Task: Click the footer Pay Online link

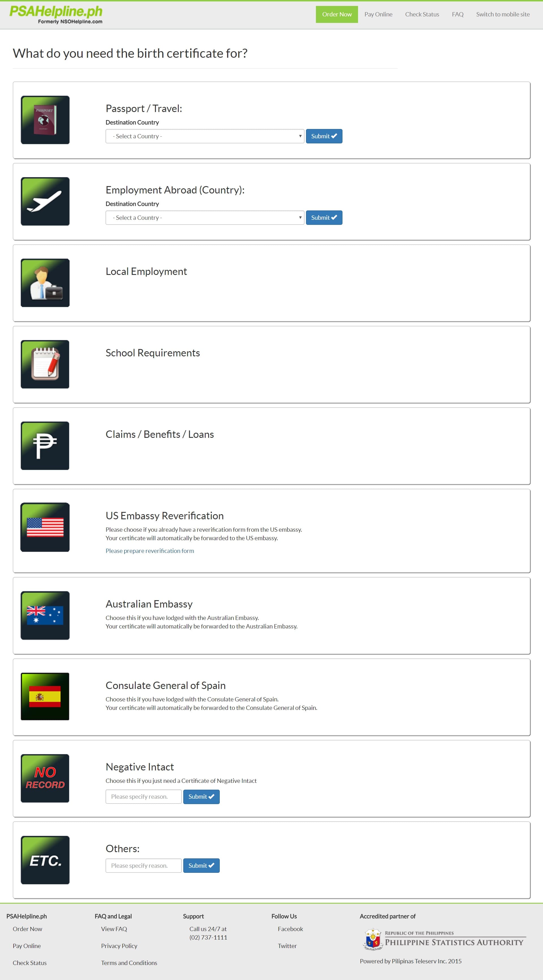Action: tap(27, 946)
